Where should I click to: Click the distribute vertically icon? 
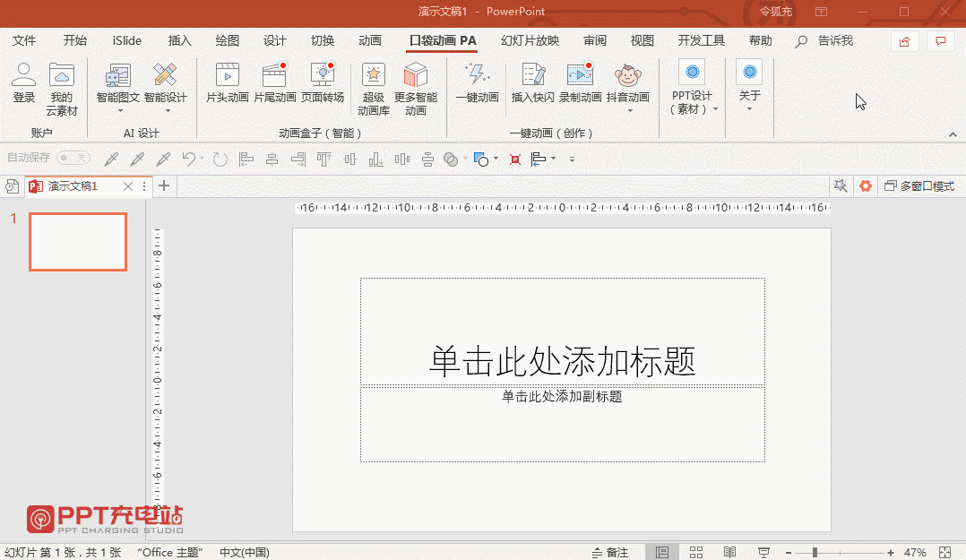coord(427,159)
